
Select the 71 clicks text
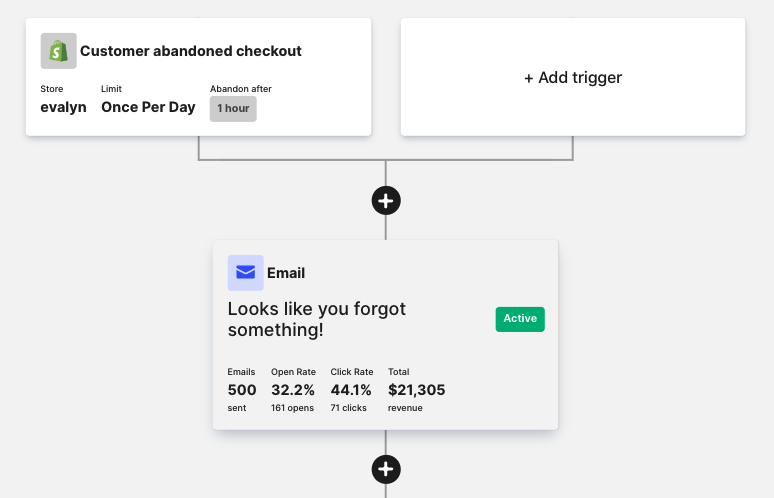point(350,408)
